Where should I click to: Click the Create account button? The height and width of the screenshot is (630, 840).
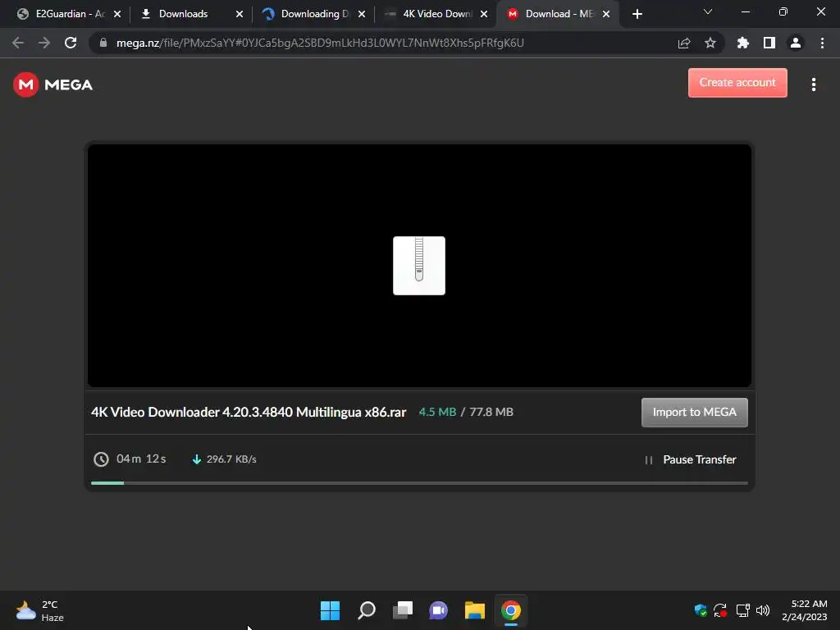click(737, 83)
